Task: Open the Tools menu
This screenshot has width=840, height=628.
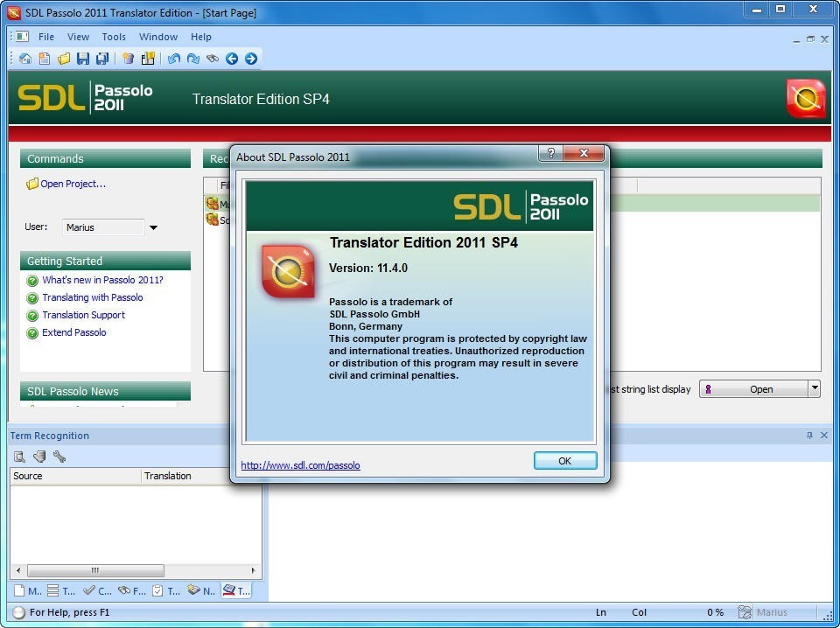Action: pos(114,37)
